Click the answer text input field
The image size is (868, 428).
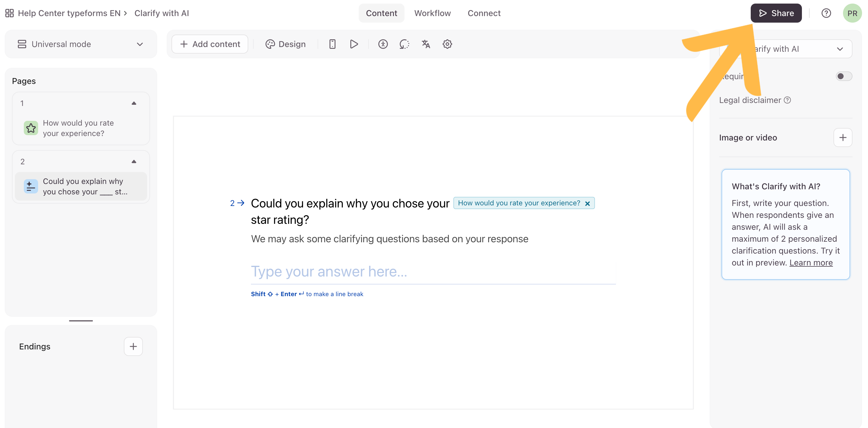point(433,272)
